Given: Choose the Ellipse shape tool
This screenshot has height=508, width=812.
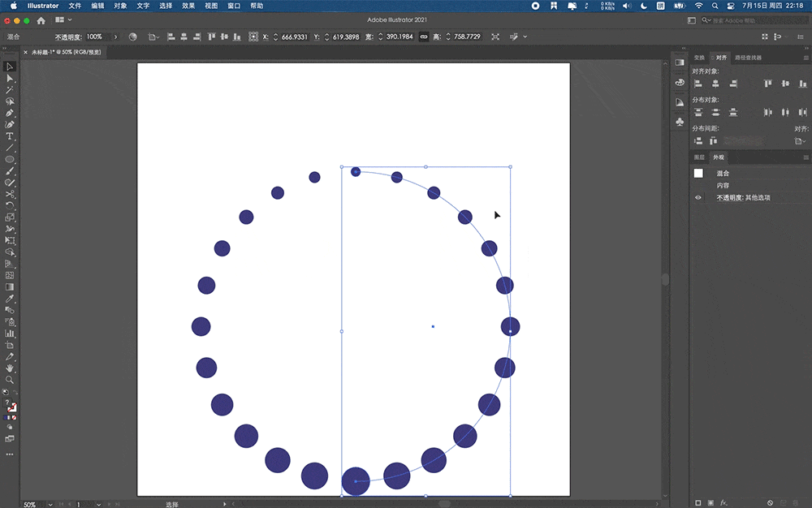Looking at the screenshot, I should pos(9,159).
